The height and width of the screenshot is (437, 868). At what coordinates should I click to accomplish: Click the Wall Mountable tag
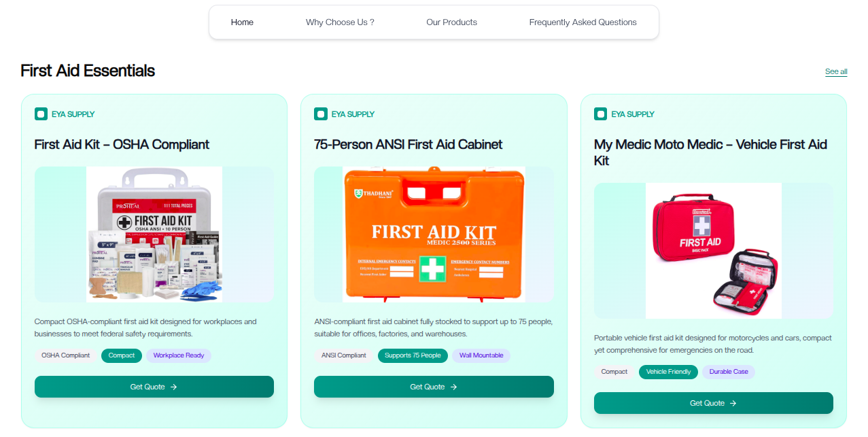point(481,355)
